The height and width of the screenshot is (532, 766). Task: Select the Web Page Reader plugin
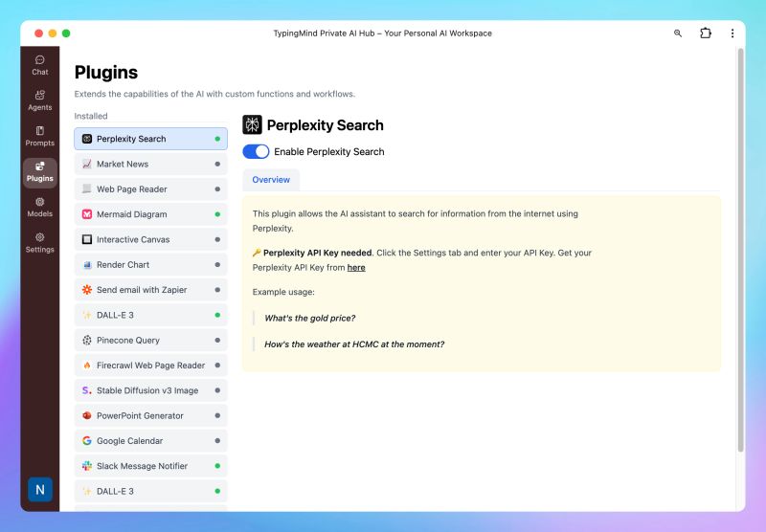151,188
